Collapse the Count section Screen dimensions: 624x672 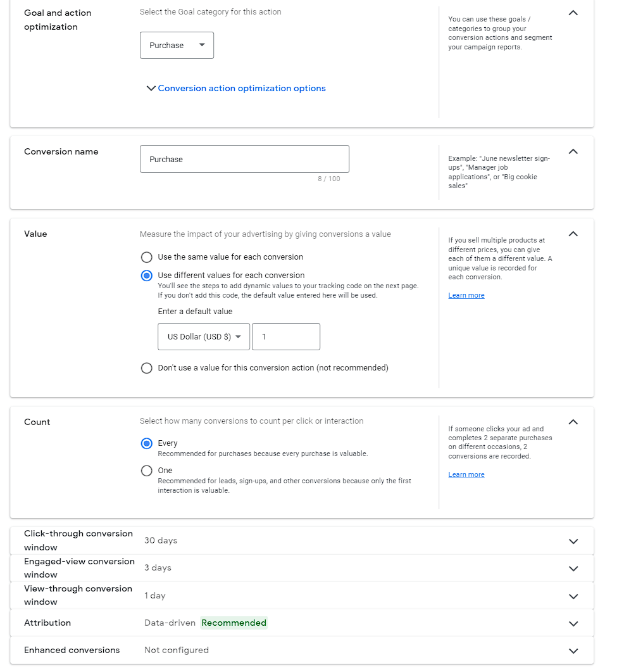coord(573,422)
